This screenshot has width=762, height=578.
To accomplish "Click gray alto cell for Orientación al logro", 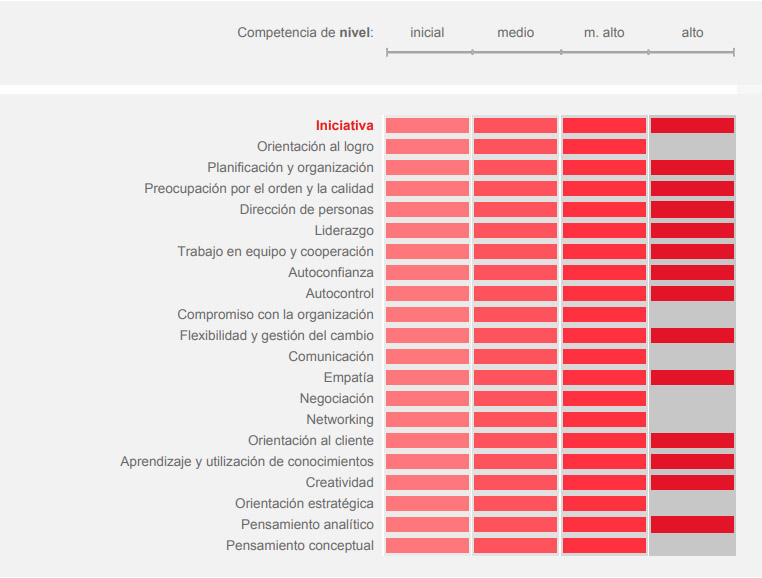I will (692, 147).
